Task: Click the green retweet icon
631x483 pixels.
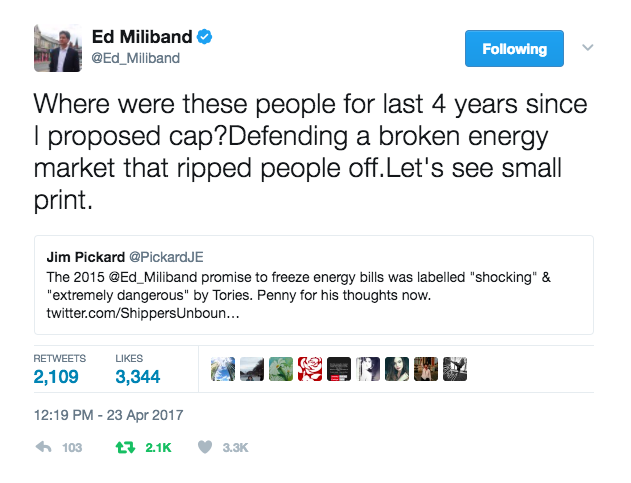Action: (x=125, y=447)
